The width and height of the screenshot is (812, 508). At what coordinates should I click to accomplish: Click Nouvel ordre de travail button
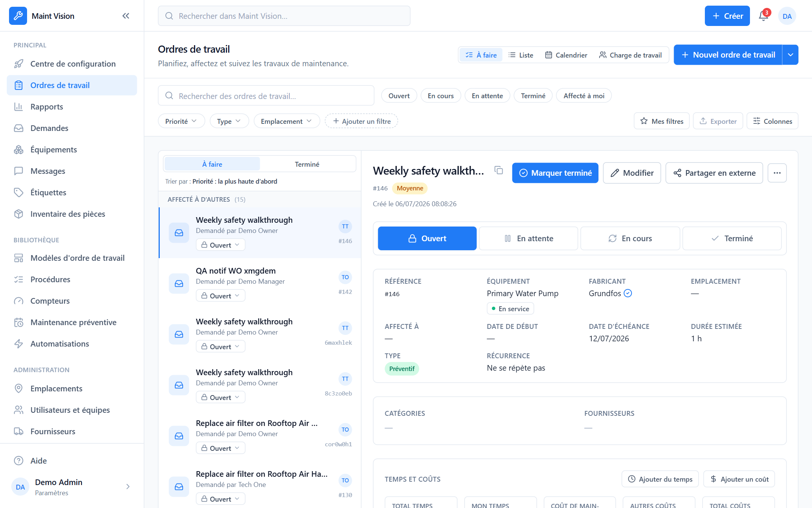point(728,55)
